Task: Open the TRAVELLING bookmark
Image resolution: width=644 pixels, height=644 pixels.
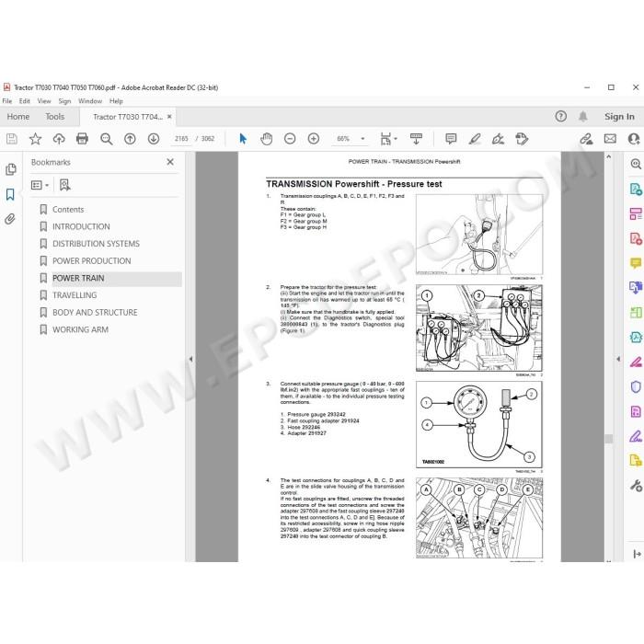Action: pos(75,295)
